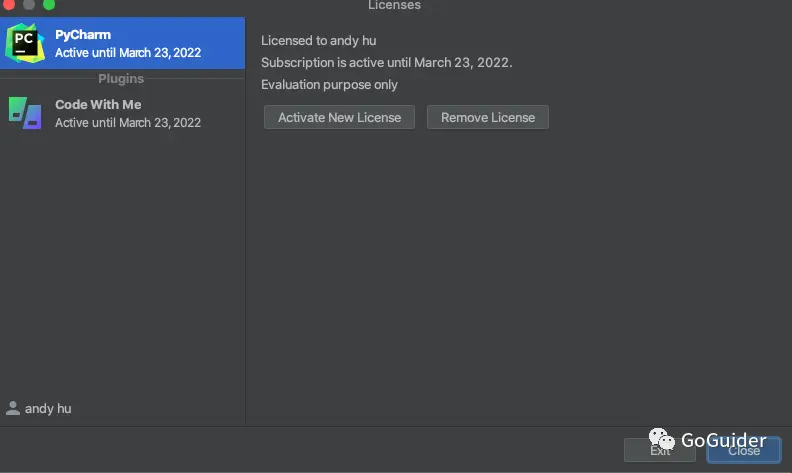The height and width of the screenshot is (473, 792).
Task: Click the andy hu account name
Action: (x=48, y=408)
